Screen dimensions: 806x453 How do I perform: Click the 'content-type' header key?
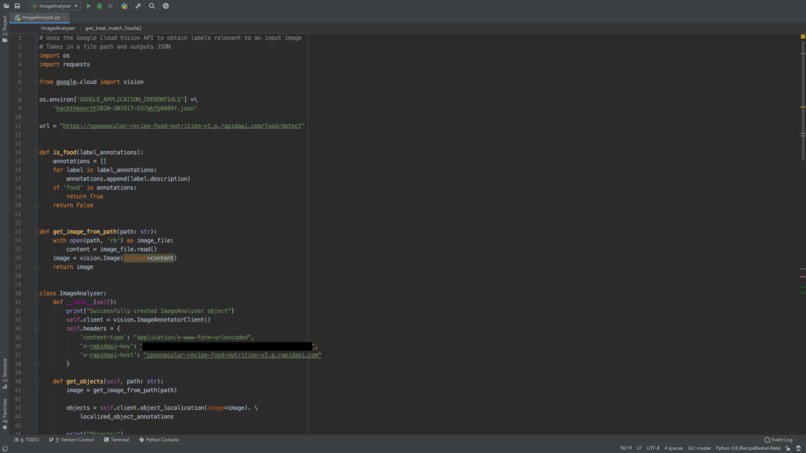pyautogui.click(x=103, y=337)
